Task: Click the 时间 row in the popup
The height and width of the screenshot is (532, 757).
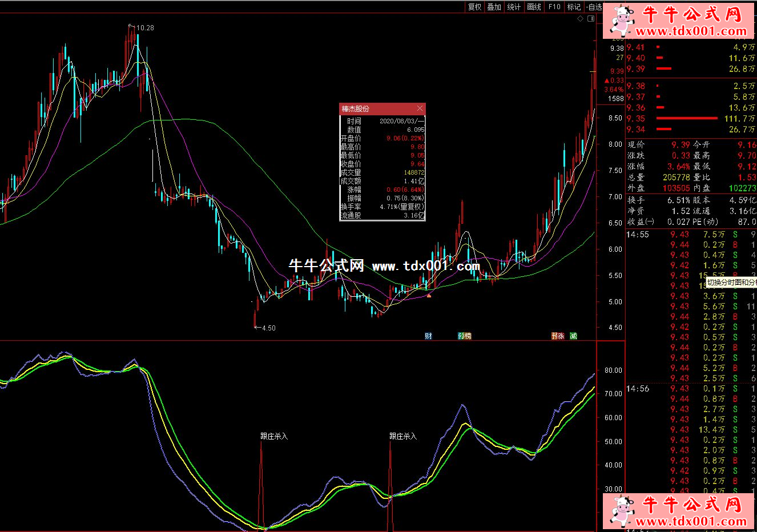Action: (x=382, y=121)
